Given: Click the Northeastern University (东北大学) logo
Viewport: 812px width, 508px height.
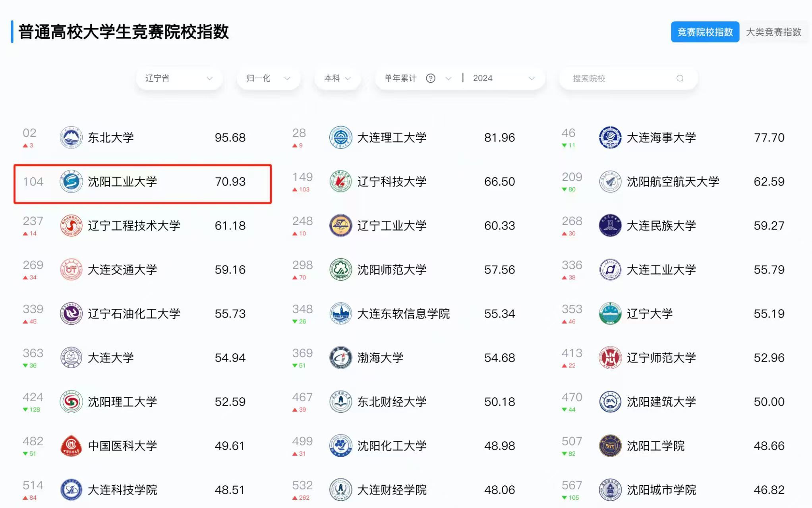Looking at the screenshot, I should [71, 138].
